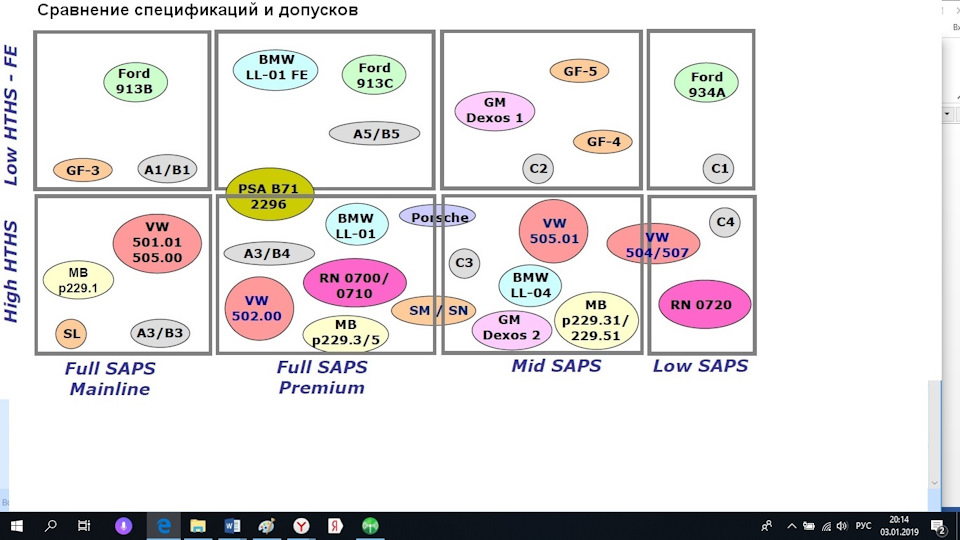Viewport: 960px width, 540px height.
Task: Click the green antenna taskbar icon
Action: pyautogui.click(x=370, y=525)
